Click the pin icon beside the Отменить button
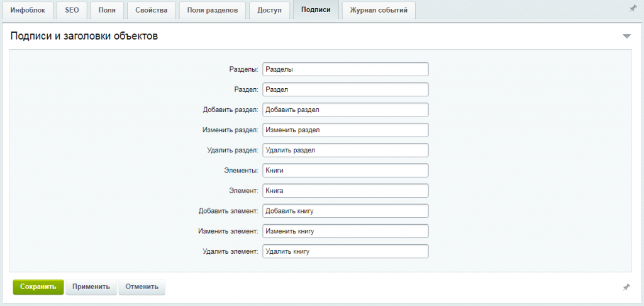 point(626,287)
